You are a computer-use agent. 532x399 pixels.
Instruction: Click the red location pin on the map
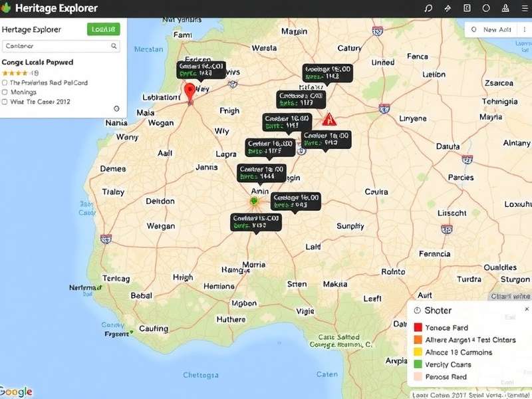[190, 92]
